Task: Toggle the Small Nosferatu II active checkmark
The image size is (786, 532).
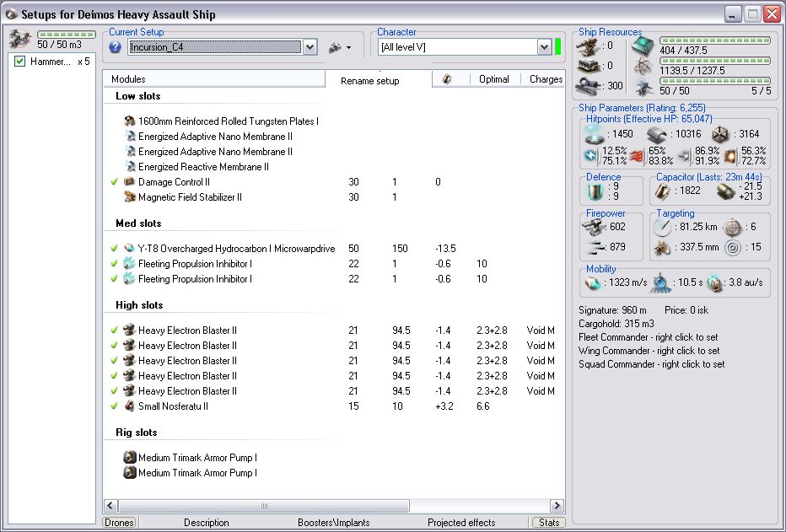Action: pyautogui.click(x=114, y=406)
